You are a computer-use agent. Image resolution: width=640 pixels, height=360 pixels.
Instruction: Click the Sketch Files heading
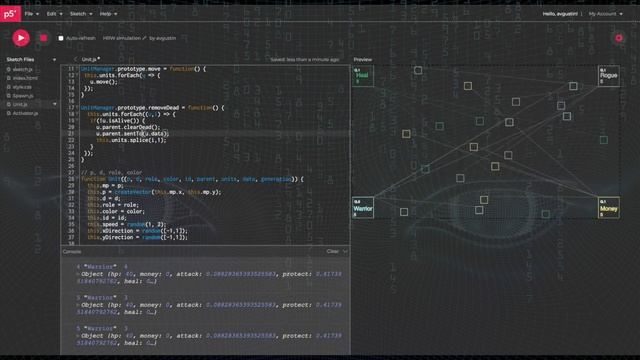click(x=20, y=60)
